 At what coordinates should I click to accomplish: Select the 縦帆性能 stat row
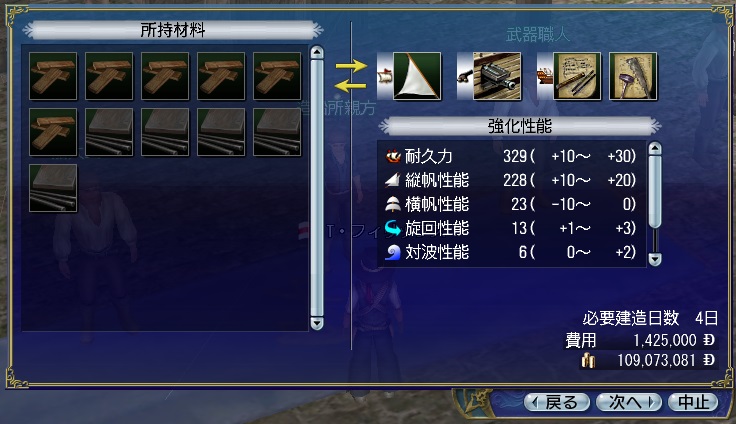511,180
